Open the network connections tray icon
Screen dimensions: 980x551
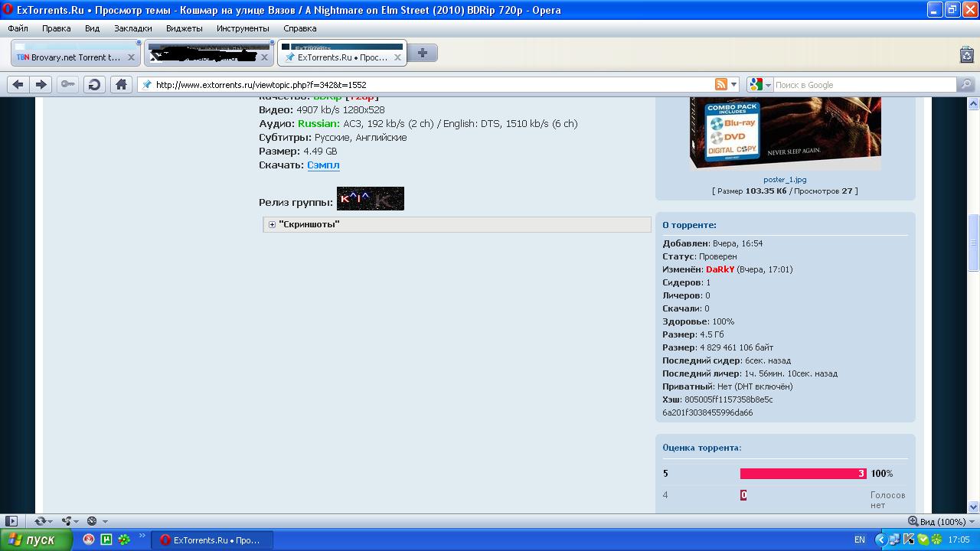895,540
